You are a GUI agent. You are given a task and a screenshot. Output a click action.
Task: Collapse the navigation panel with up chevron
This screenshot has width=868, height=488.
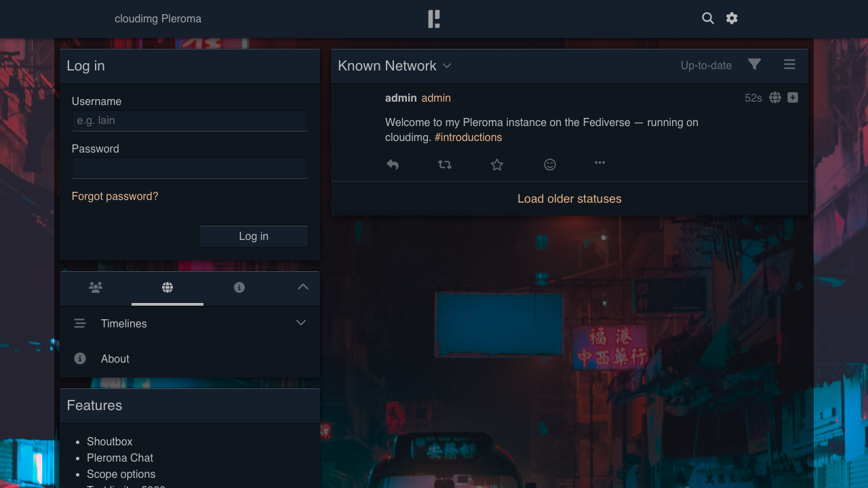[x=303, y=287]
